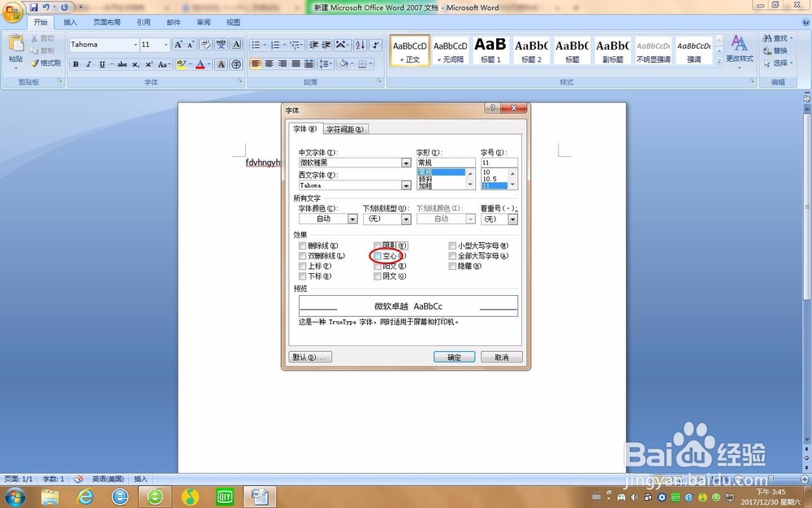Viewport: 812px width, 508px height.
Task: Switch to the 字符间距 tab
Action: click(x=345, y=129)
